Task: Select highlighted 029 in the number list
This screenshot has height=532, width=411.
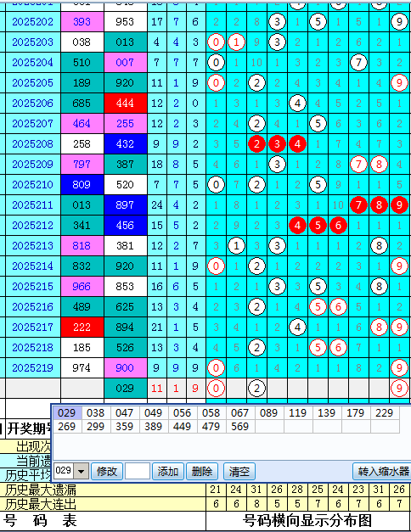Action: click(x=66, y=413)
